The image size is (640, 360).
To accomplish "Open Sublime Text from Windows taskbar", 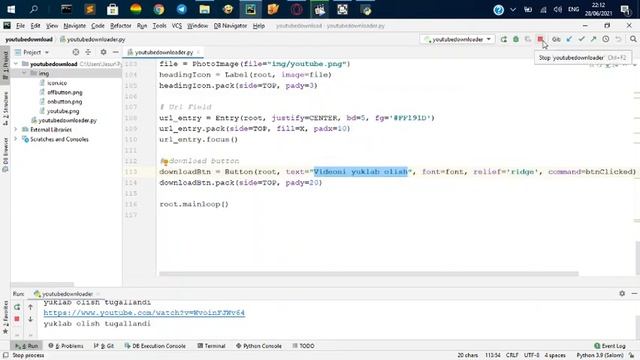I will tap(89, 9).
